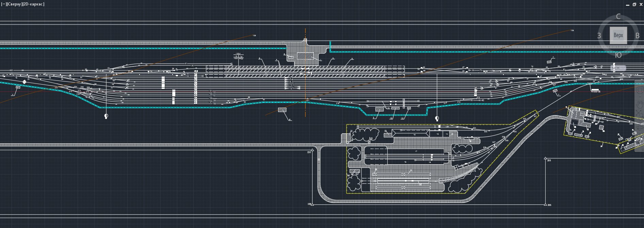Open the Сверху view controls menu
The width and height of the screenshot is (644, 228).
click(x=14, y=4)
